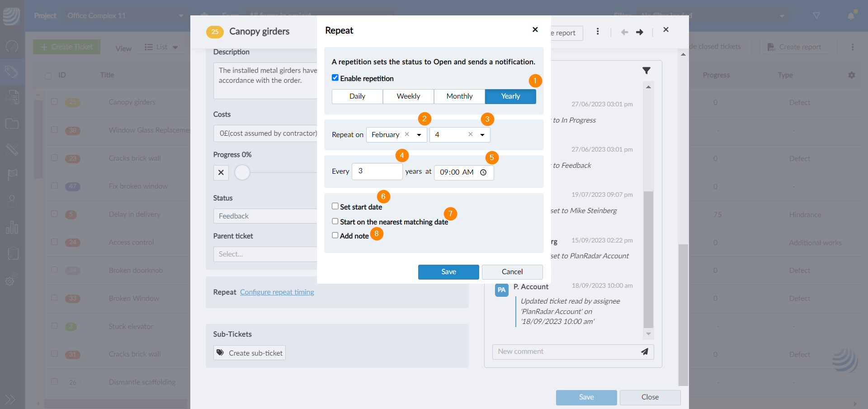868x409 pixels.
Task: Go to previous ticket with left arrow
Action: point(625,32)
